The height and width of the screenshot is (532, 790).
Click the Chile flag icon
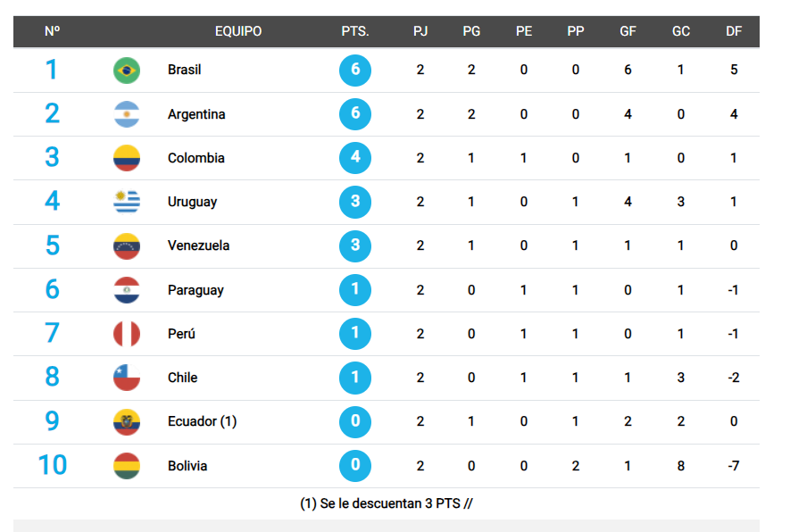click(127, 378)
